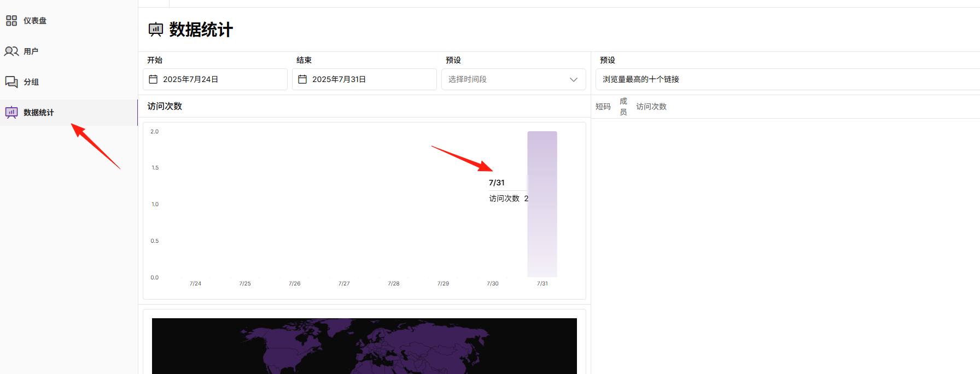Click the 数据统计 page heading
Image resolution: width=980 pixels, height=374 pixels.
tap(201, 30)
